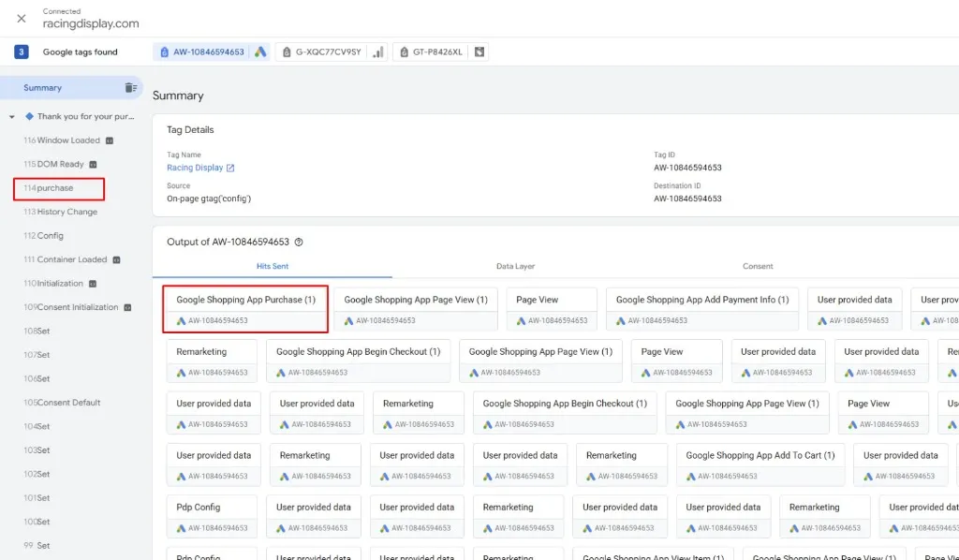Open Google Shopping App Add To Cart (1) card
The height and width of the screenshot is (560, 959).
pos(760,464)
